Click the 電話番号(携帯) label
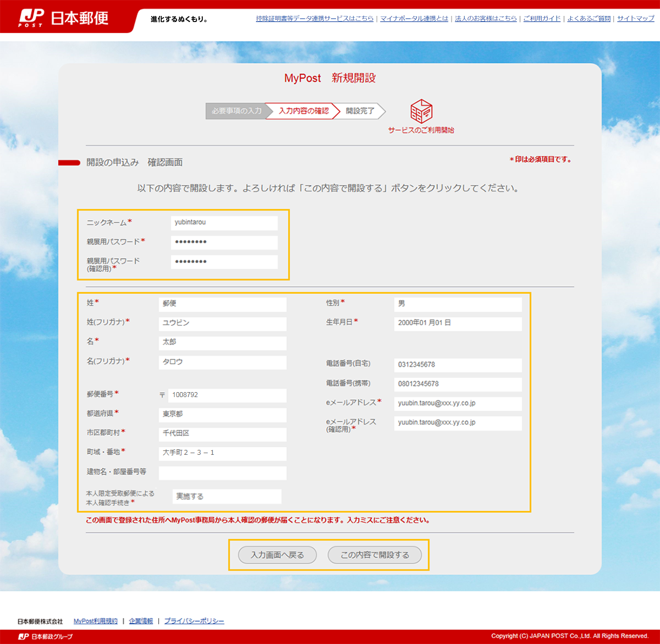This screenshot has height=644, width=660. point(348,383)
